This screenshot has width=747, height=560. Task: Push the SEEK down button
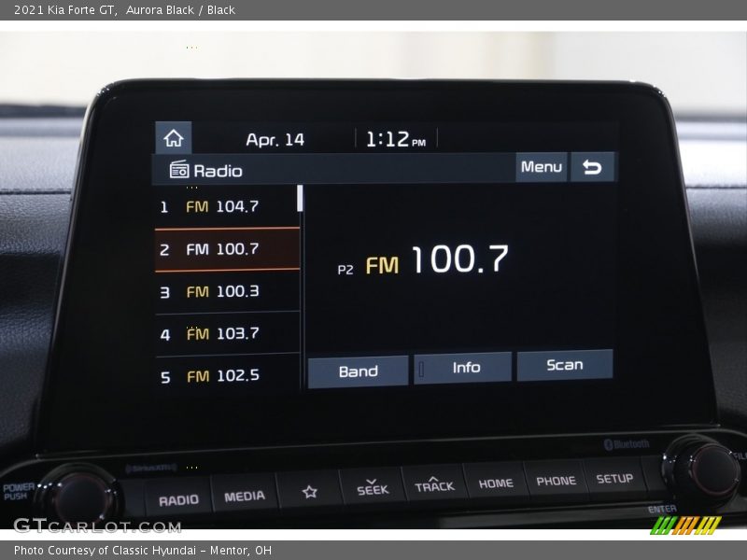click(372, 487)
